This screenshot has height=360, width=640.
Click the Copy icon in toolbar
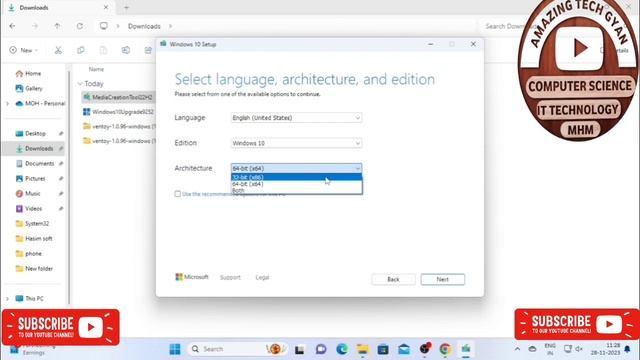[x=81, y=50]
